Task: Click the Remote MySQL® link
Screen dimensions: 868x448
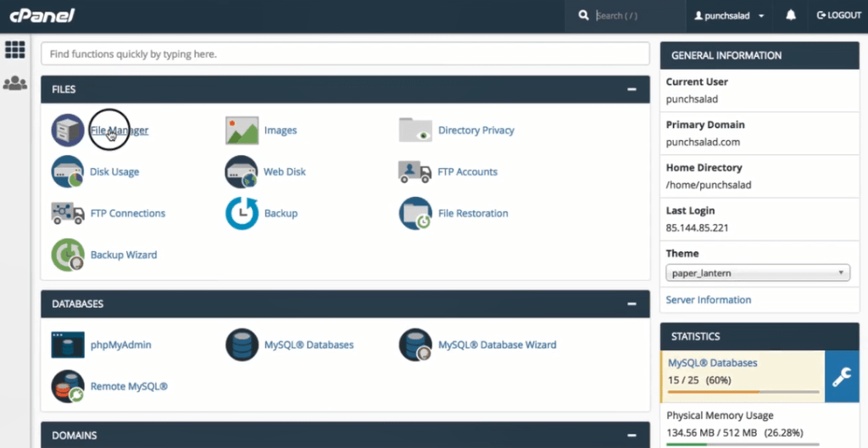Action: [x=129, y=386]
